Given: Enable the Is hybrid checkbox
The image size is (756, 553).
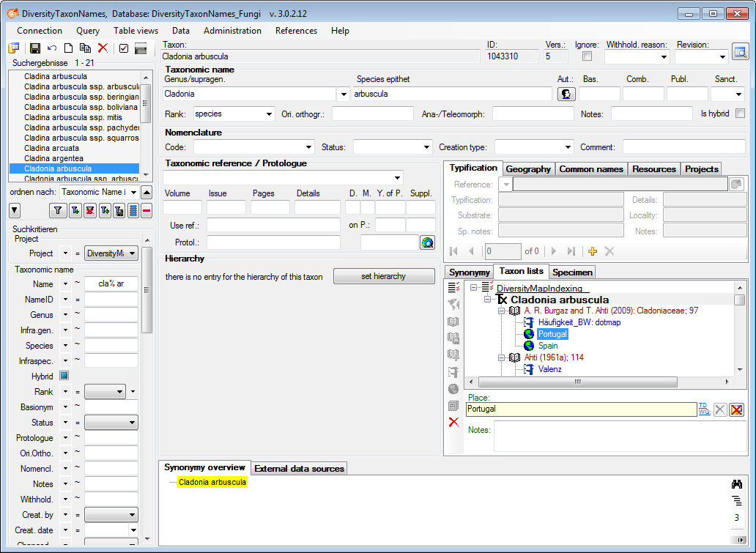Looking at the screenshot, I should tap(740, 114).
